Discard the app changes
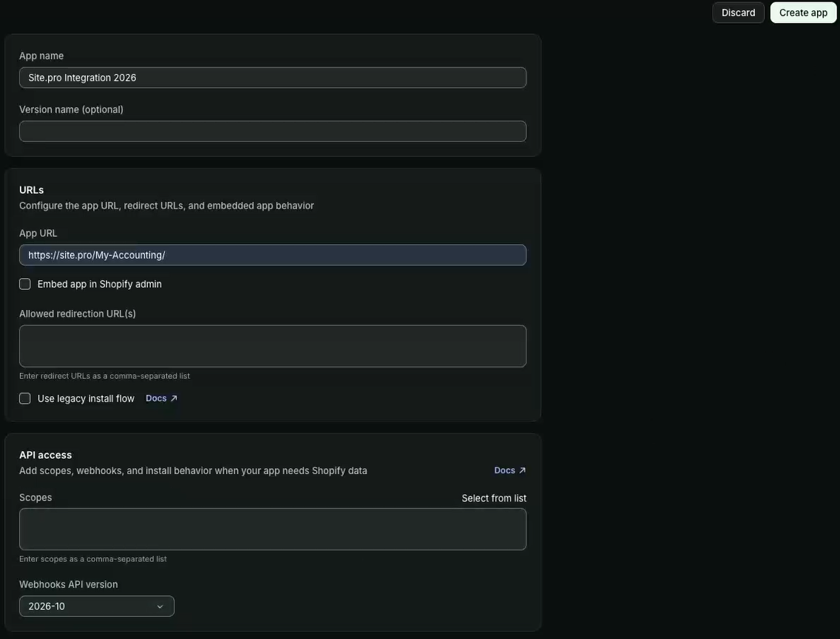The height and width of the screenshot is (639, 840). click(738, 13)
